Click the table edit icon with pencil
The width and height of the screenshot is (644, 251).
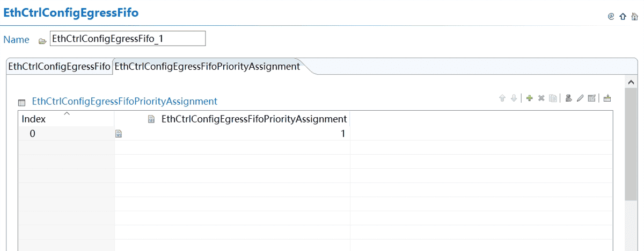click(x=592, y=98)
